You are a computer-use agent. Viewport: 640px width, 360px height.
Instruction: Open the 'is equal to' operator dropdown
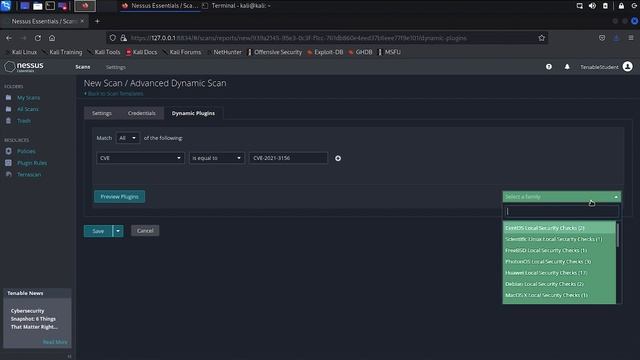pos(216,158)
